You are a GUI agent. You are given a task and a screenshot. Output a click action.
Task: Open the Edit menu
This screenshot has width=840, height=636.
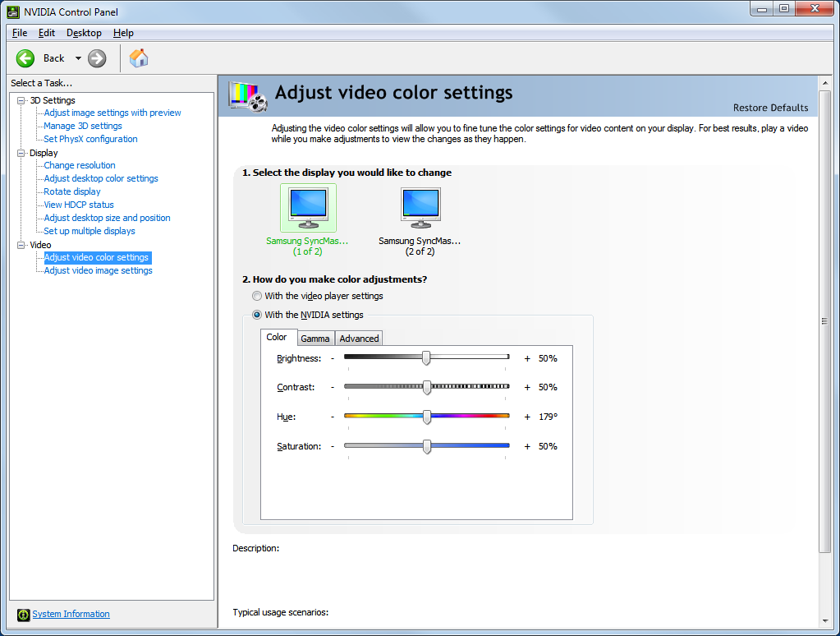tap(47, 33)
